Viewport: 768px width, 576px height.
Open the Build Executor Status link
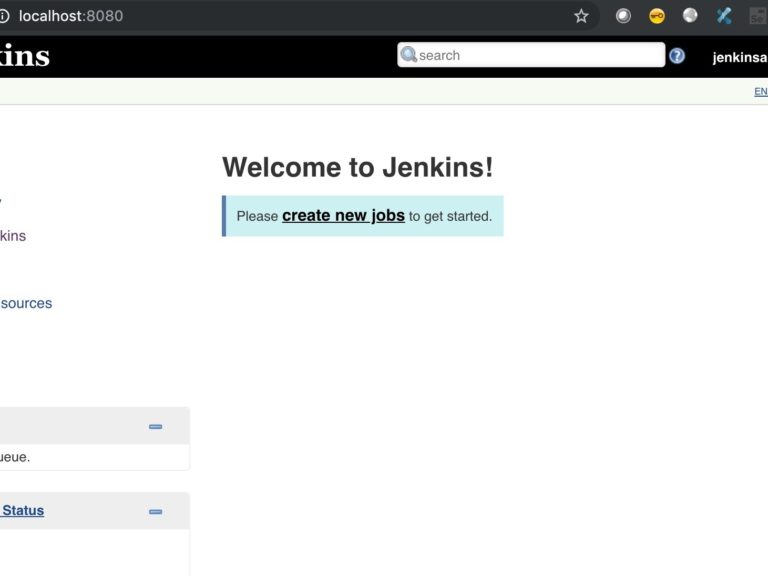coord(22,510)
